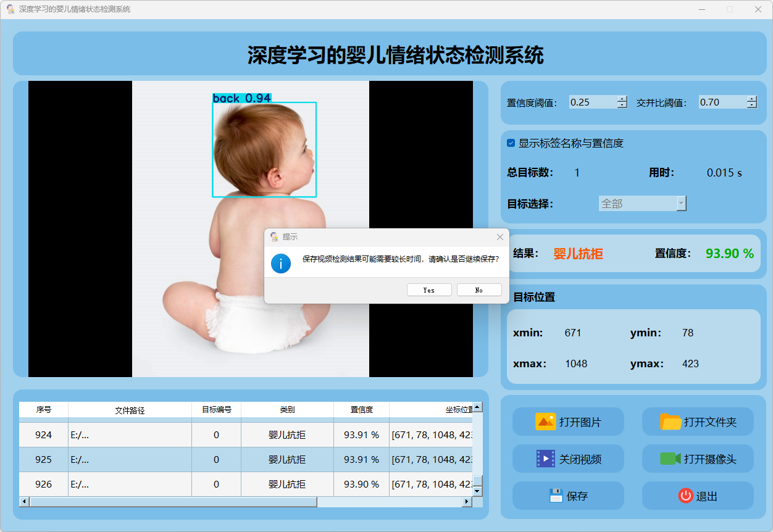Click the red power exit icon
Image resolution: width=773 pixels, height=532 pixels.
point(685,496)
